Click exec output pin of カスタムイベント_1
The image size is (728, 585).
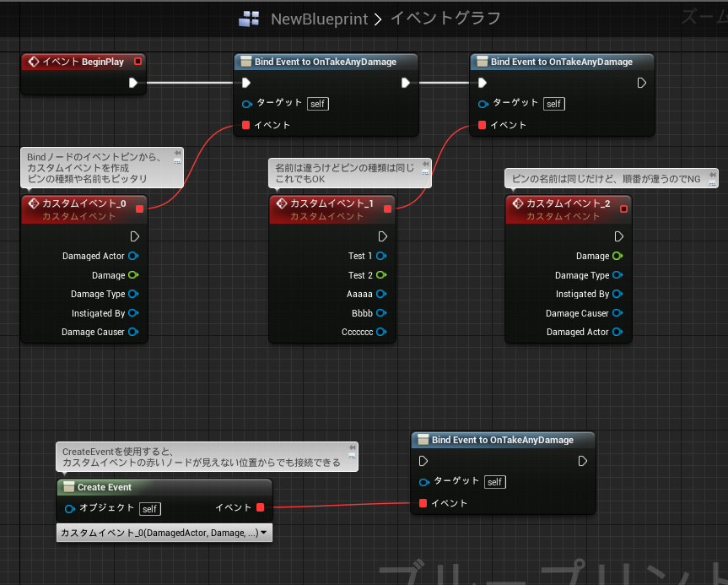[383, 236]
